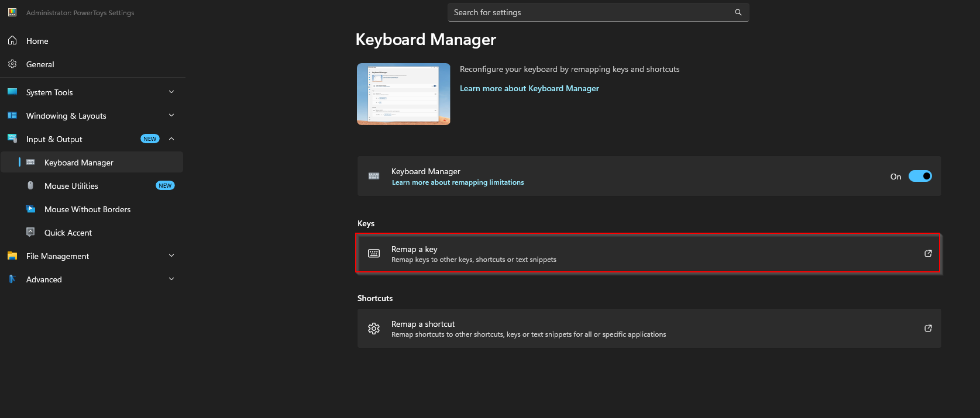Open the Quick Accent page
Screen dimensions: 980x418
68,233
